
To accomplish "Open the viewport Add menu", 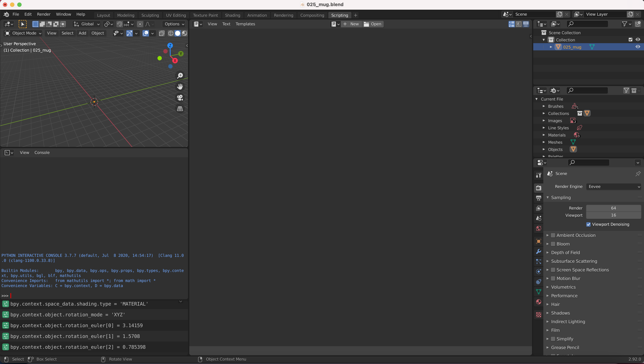I will click(82, 33).
